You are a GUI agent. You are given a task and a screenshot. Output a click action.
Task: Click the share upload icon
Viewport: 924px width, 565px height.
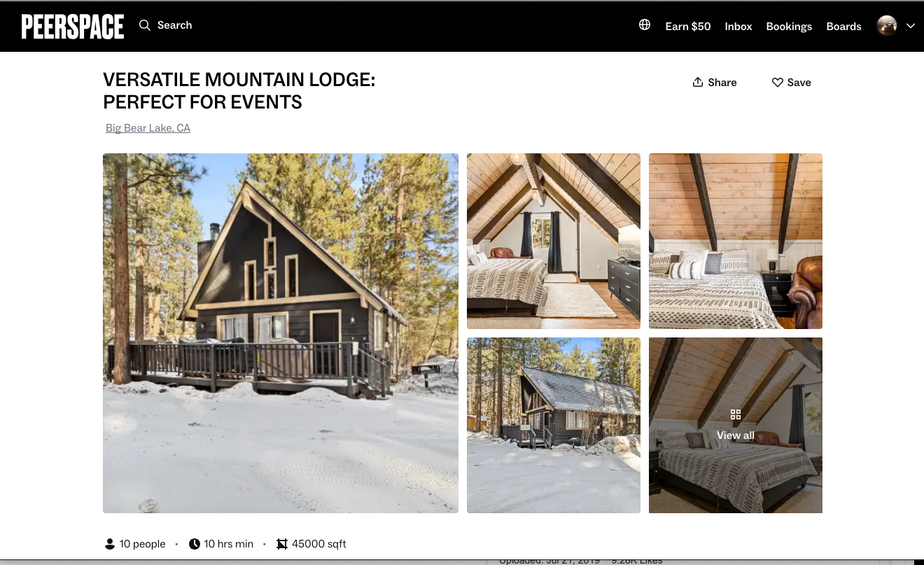pyautogui.click(x=698, y=82)
